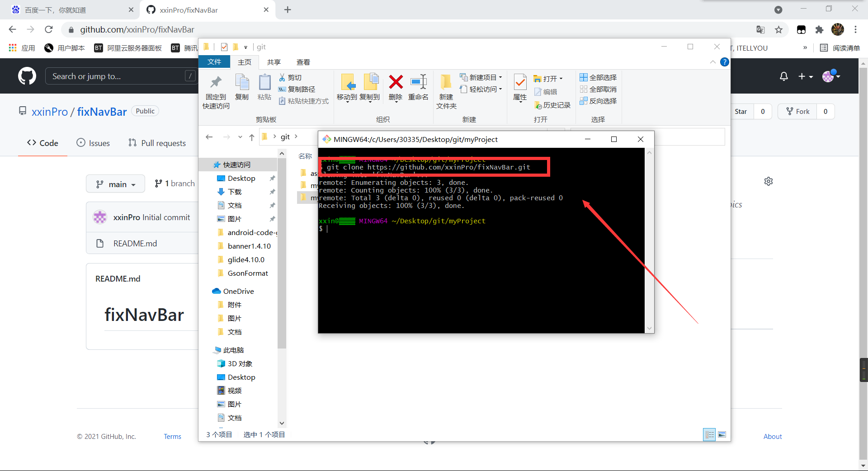Open a new Chrome tab
The image size is (868, 471).
point(288,9)
